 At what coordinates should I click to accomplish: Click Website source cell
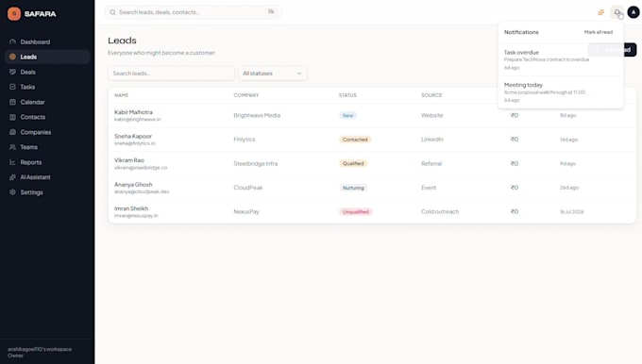click(x=432, y=115)
